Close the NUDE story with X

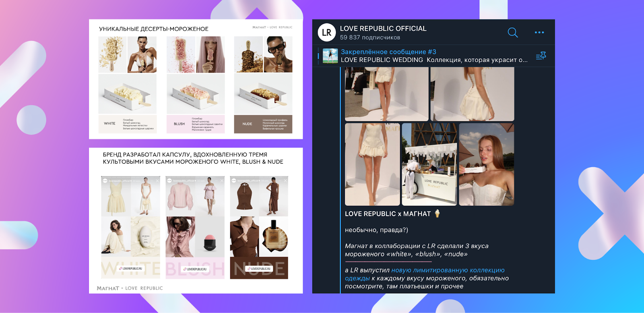[285, 181]
